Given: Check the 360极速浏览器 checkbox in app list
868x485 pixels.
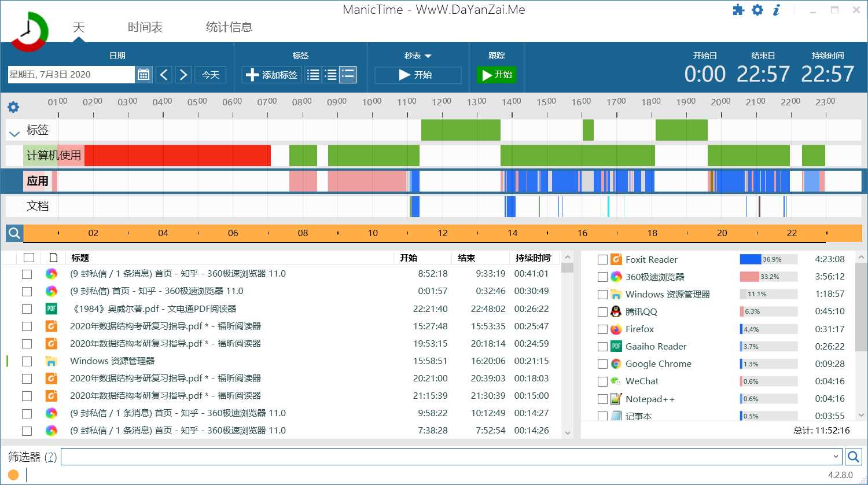Looking at the screenshot, I should coord(602,277).
